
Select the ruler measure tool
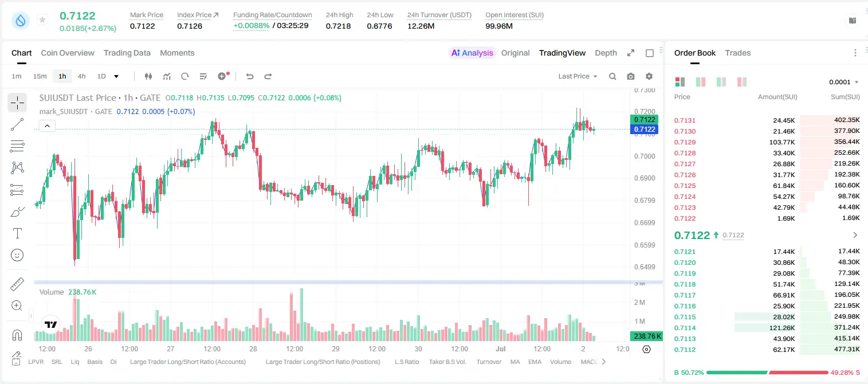pos(17,284)
